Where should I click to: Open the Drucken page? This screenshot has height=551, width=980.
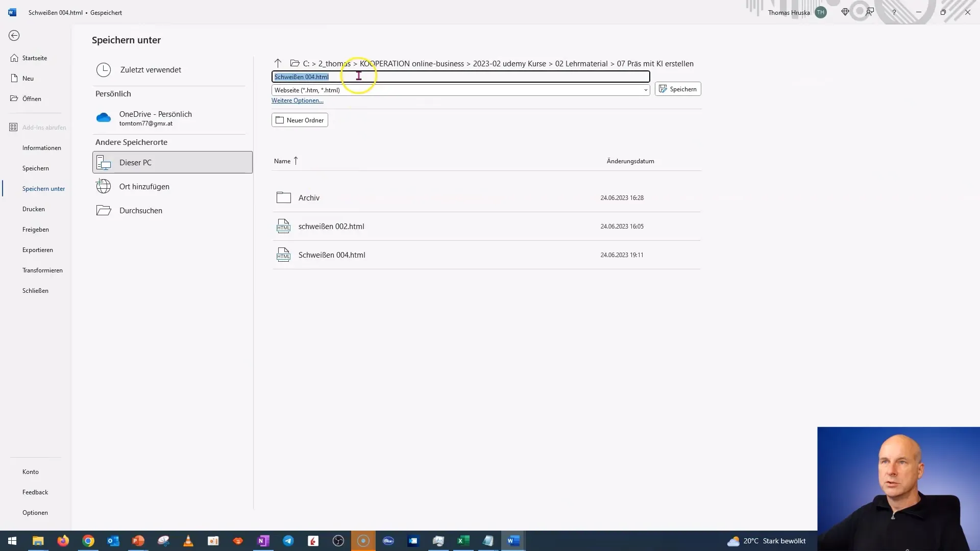(x=33, y=209)
